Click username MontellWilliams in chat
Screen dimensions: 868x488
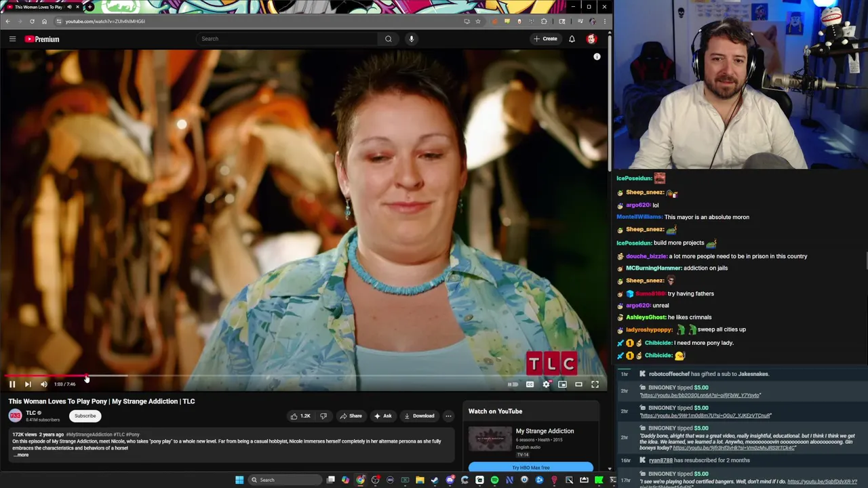pos(639,217)
